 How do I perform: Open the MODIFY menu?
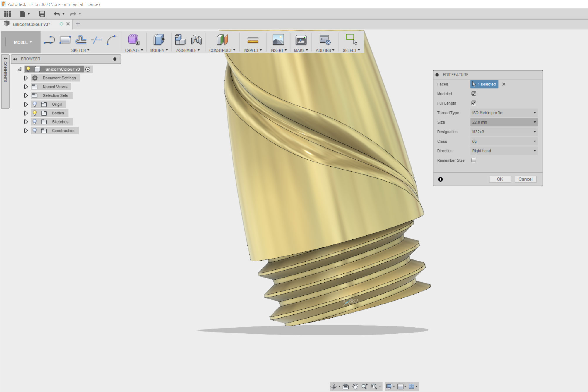pos(159,50)
